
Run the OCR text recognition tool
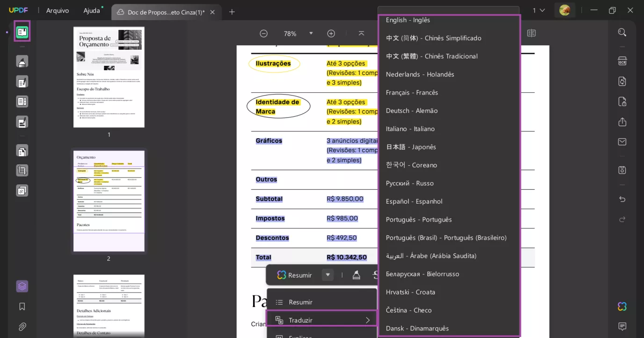coord(622,61)
